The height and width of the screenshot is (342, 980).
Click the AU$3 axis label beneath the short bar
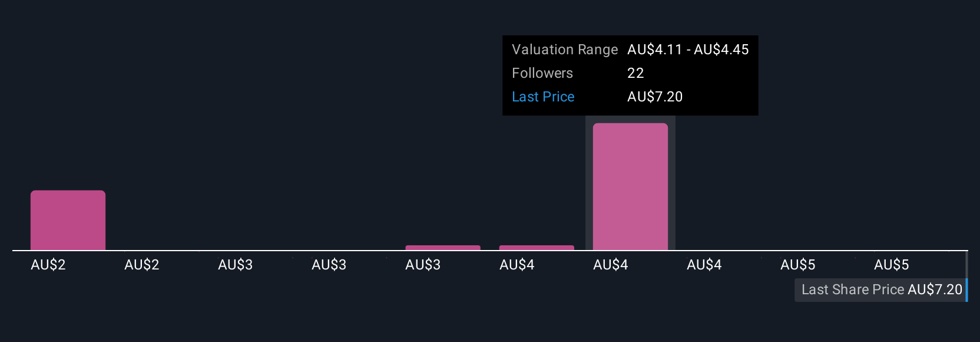tap(423, 265)
